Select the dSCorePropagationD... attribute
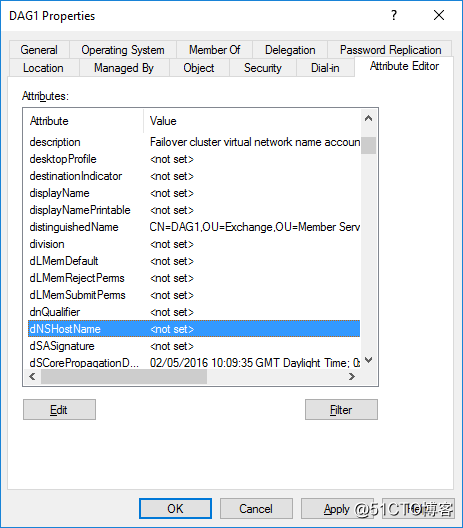 [x=194, y=362]
